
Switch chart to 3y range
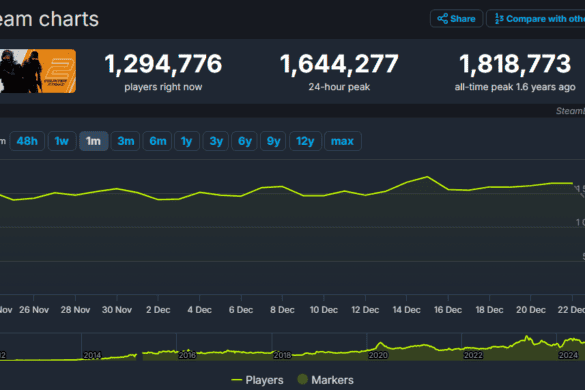216,141
